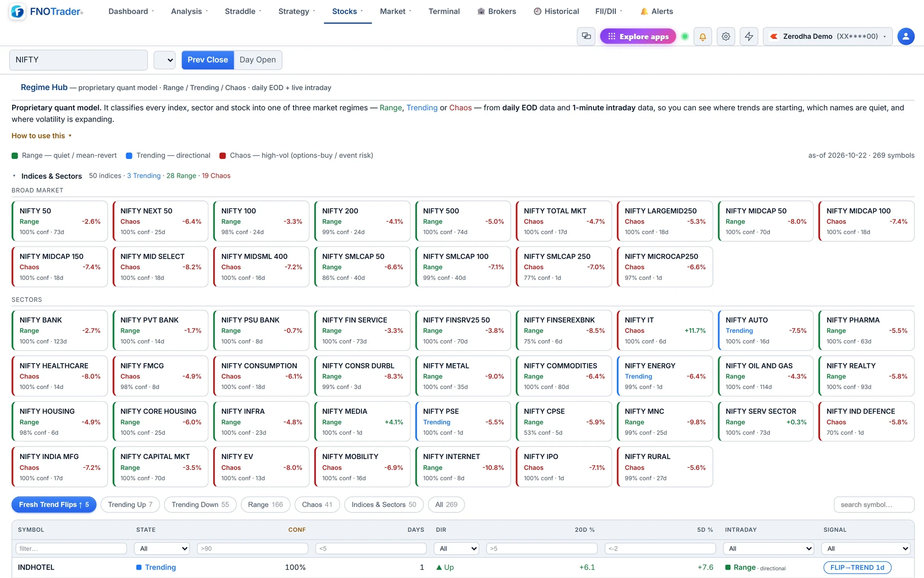Focus the search symbol input

[x=874, y=504]
